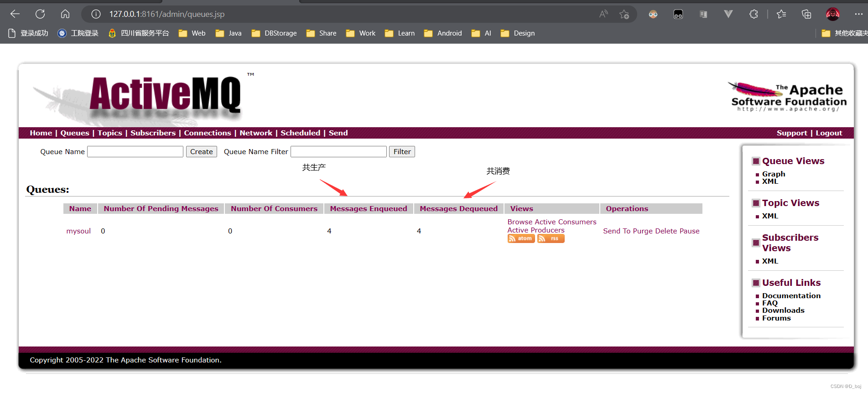
Task: Open the Forums useful link
Action: [776, 318]
